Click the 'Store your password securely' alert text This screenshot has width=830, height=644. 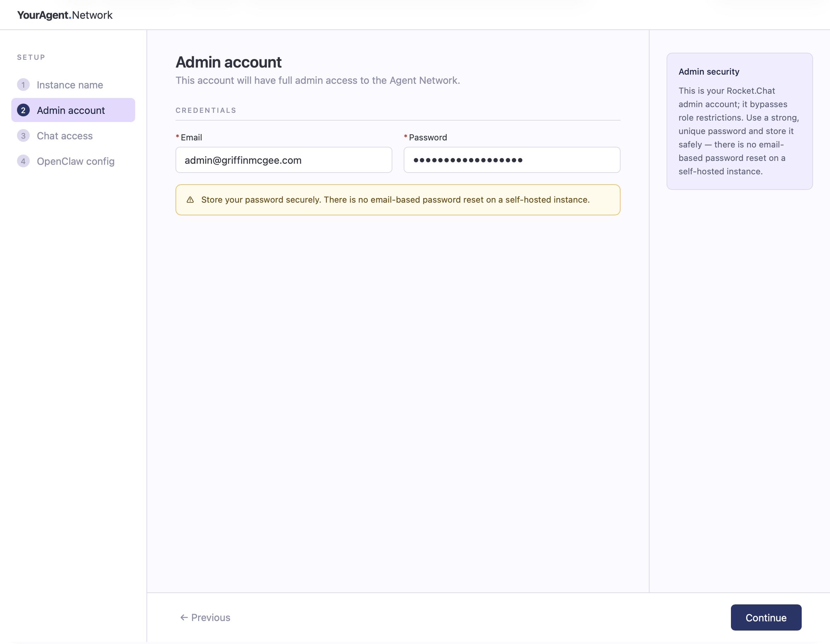click(396, 200)
